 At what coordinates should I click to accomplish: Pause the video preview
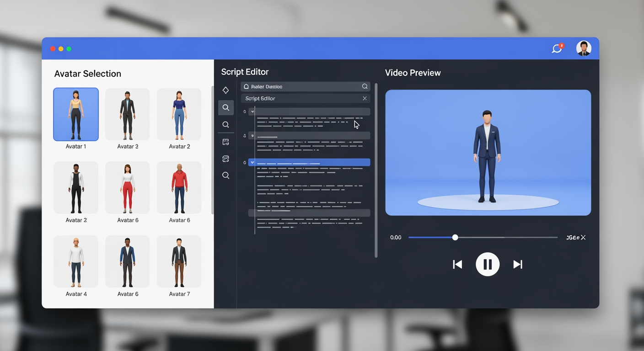488,264
